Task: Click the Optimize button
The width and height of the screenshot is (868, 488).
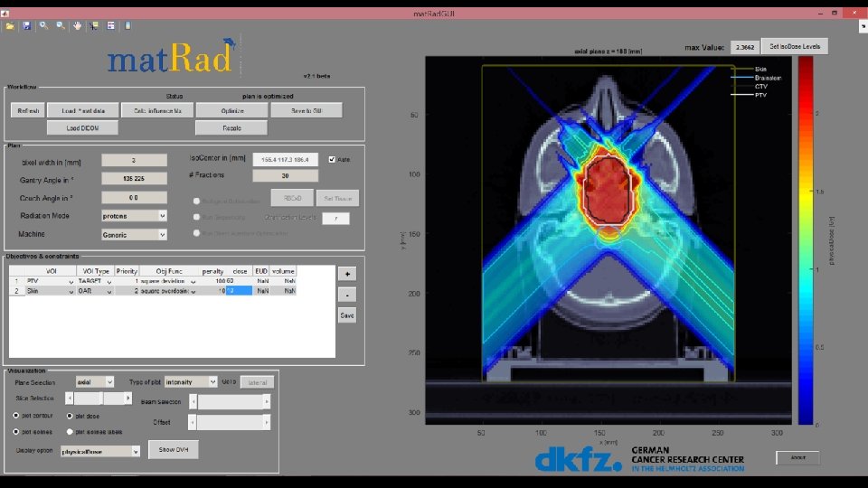Action: click(232, 110)
